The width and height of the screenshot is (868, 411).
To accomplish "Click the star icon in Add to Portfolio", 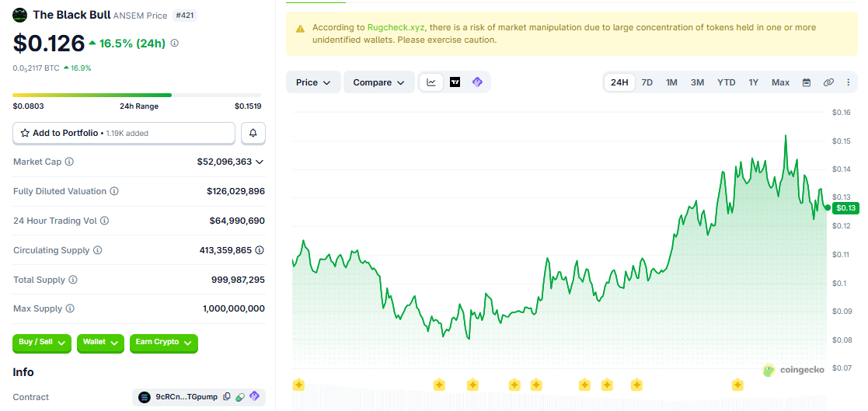I will tap(25, 134).
